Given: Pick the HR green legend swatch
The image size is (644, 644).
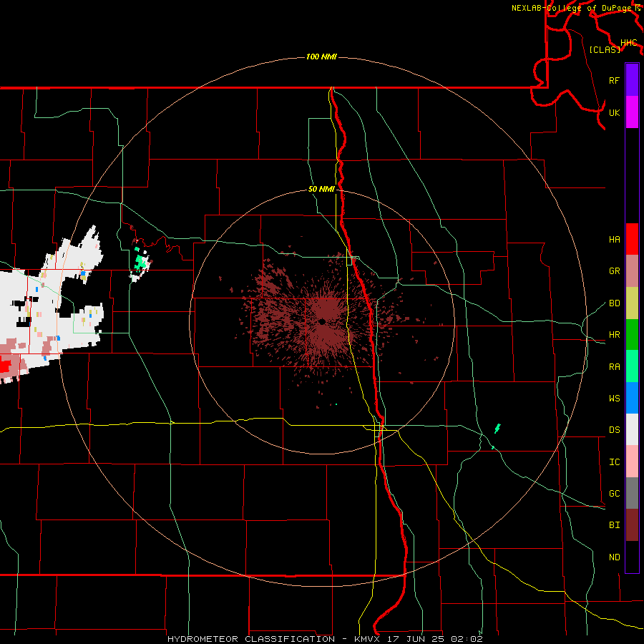Looking at the screenshot, I should tap(632, 334).
